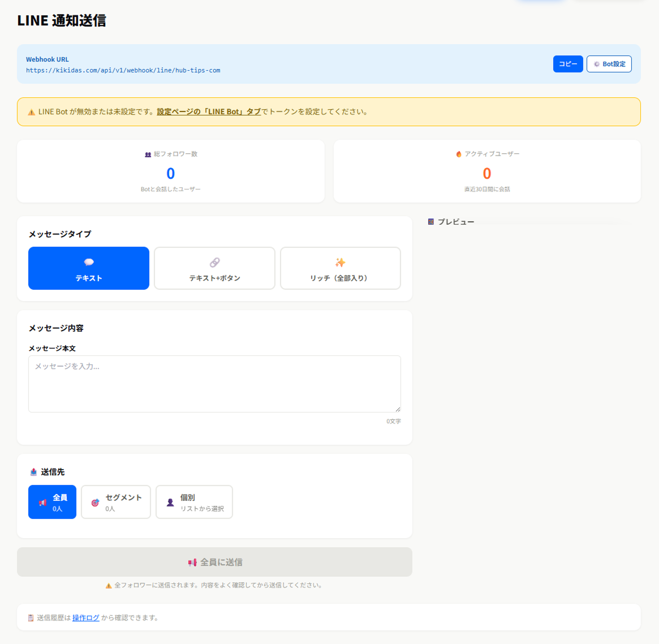
Task: Click the 総フォロワー数 count value 0
Action: click(171, 173)
